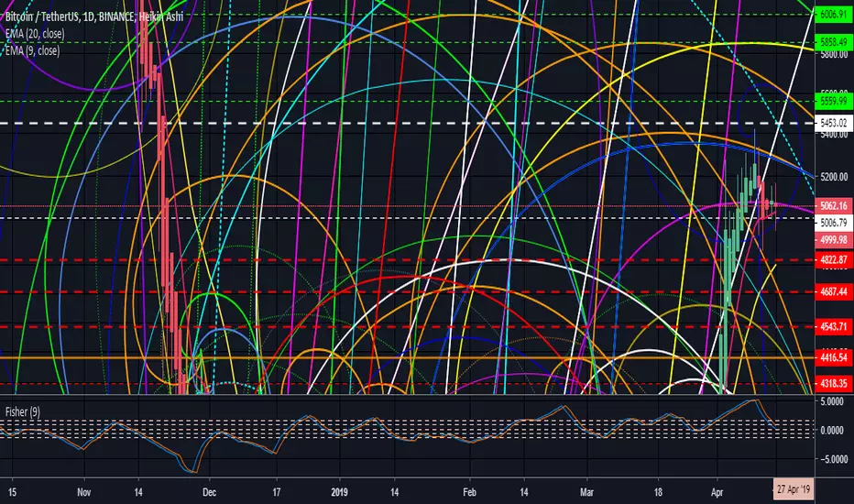Screen dimensions: 854x504
Task: Click the 5858.49 green price label
Action: tap(833, 41)
